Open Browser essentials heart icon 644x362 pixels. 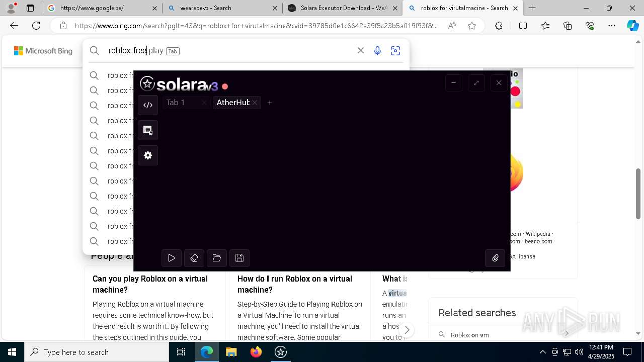(x=590, y=26)
